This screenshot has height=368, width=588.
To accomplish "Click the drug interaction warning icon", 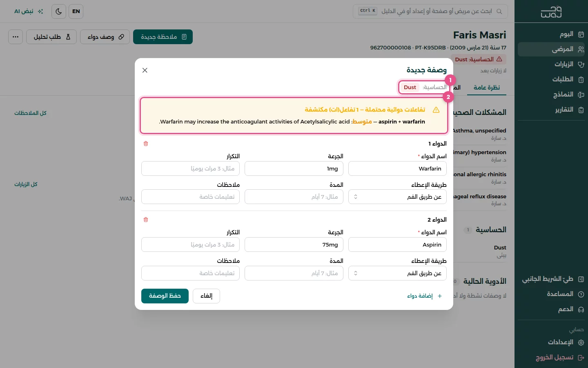I will tap(436, 110).
